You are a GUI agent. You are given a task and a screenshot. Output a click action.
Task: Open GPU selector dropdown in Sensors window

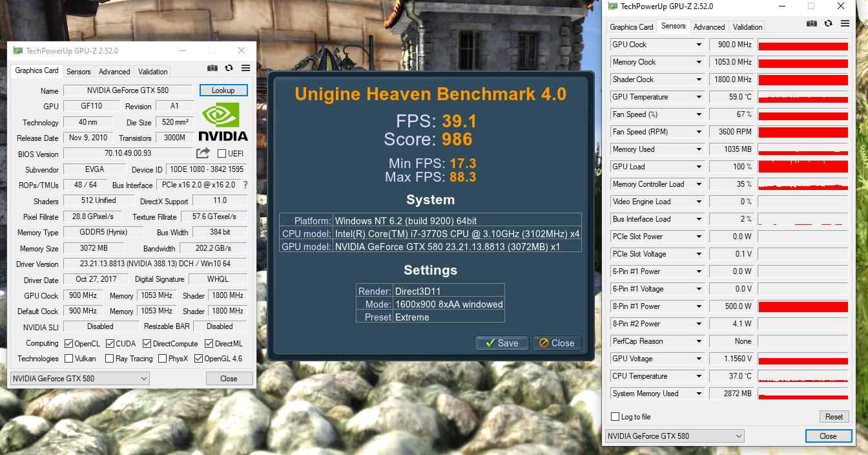click(675, 436)
